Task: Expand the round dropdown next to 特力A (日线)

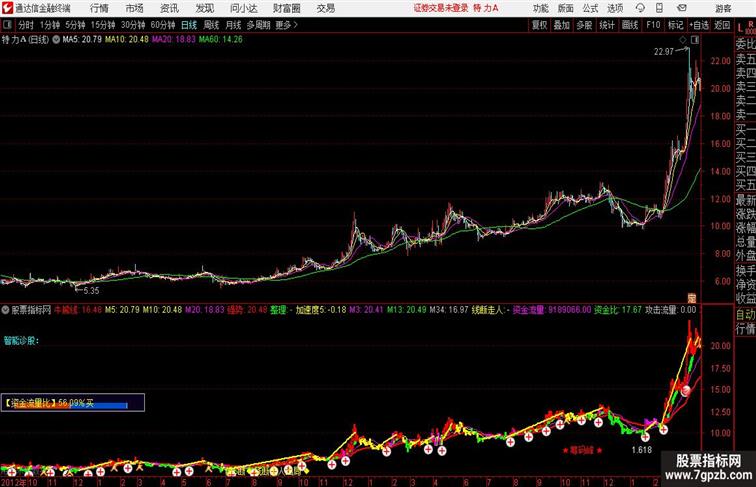Action: tap(56, 40)
